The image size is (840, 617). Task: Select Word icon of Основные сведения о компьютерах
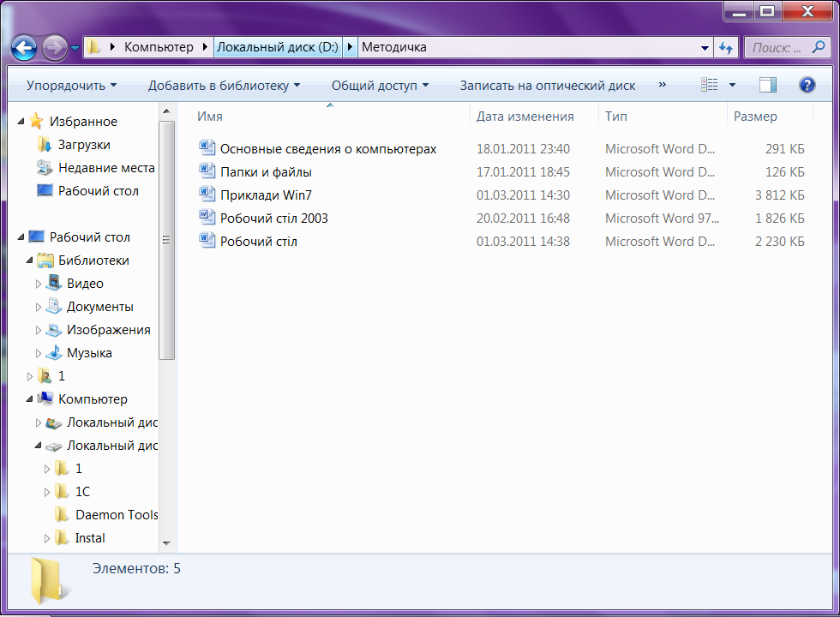pyautogui.click(x=207, y=148)
